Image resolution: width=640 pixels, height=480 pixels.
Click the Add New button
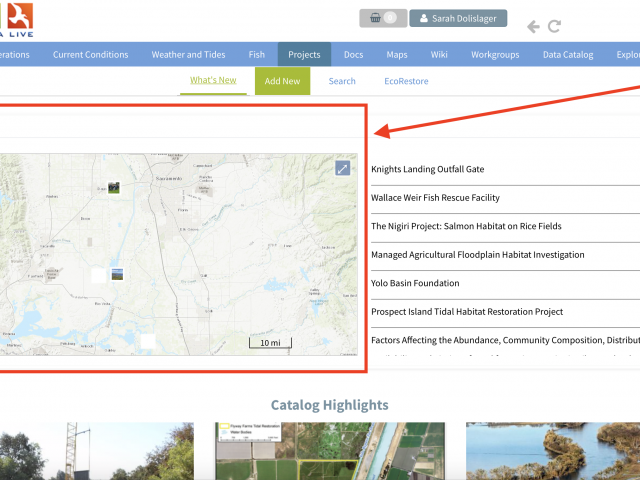[x=282, y=81]
